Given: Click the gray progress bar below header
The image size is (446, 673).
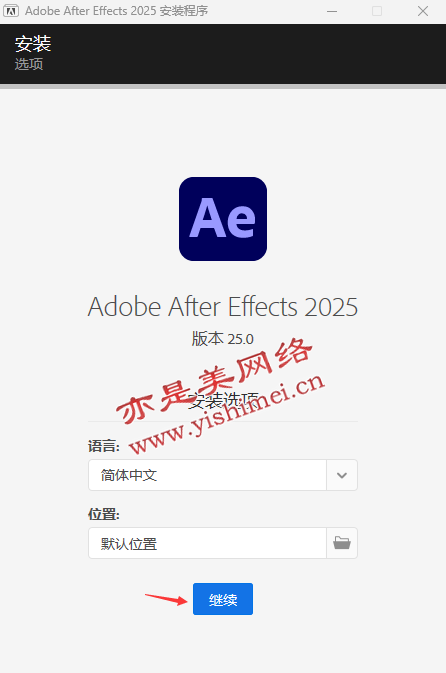Looking at the screenshot, I should pos(223,86).
